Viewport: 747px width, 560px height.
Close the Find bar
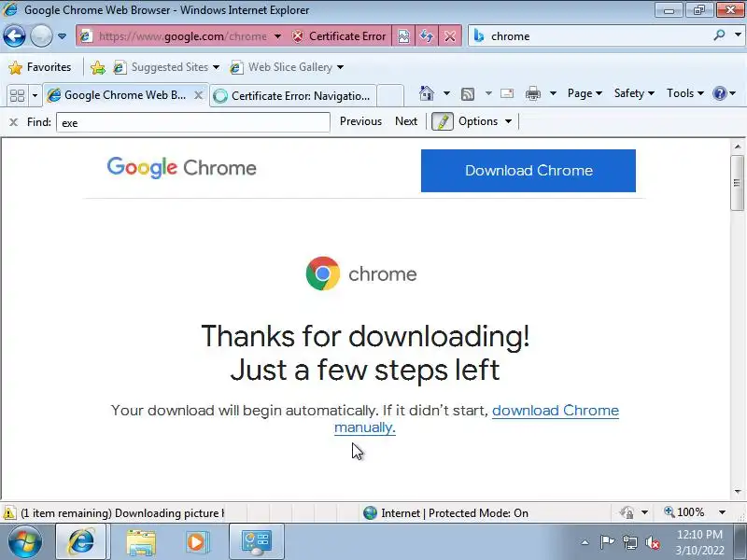14,122
